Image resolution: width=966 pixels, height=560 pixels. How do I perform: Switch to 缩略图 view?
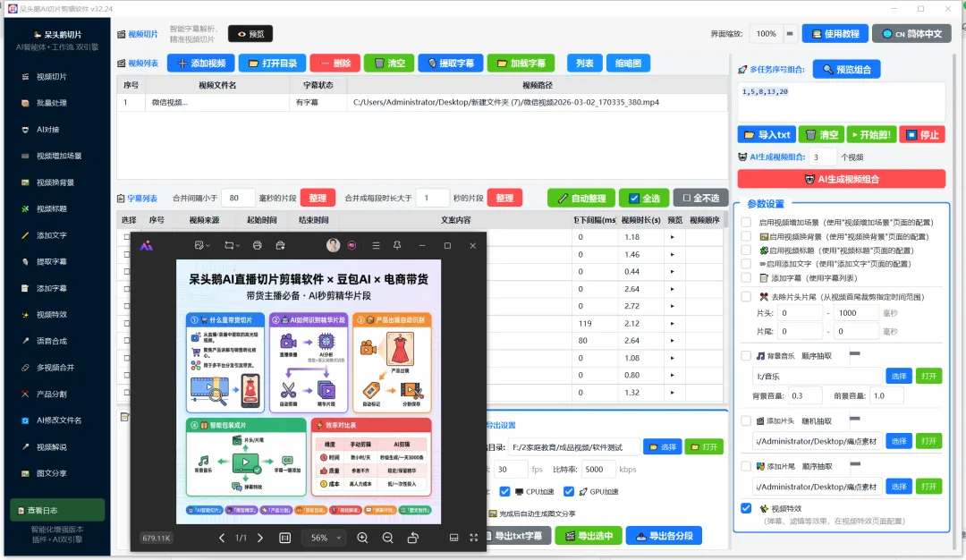(x=628, y=63)
